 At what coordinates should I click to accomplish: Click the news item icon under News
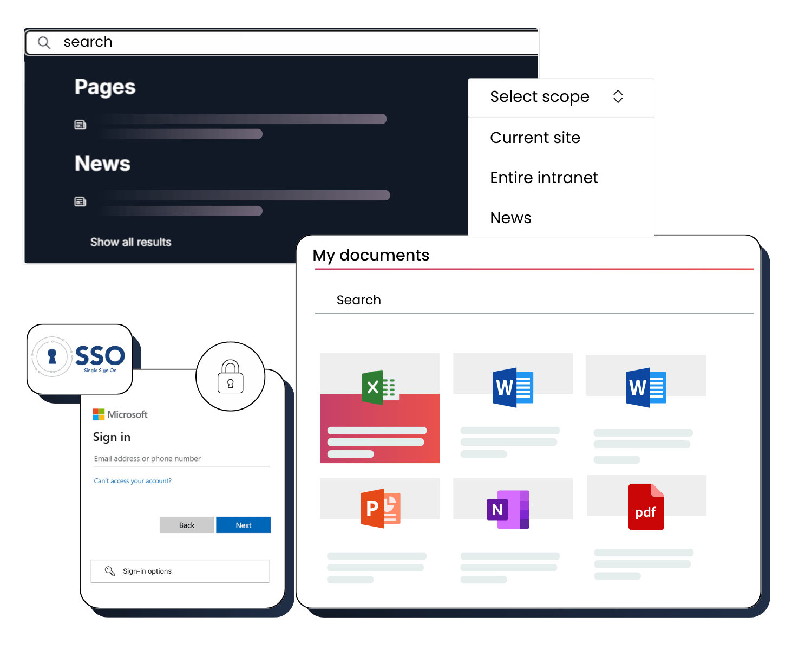click(80, 202)
